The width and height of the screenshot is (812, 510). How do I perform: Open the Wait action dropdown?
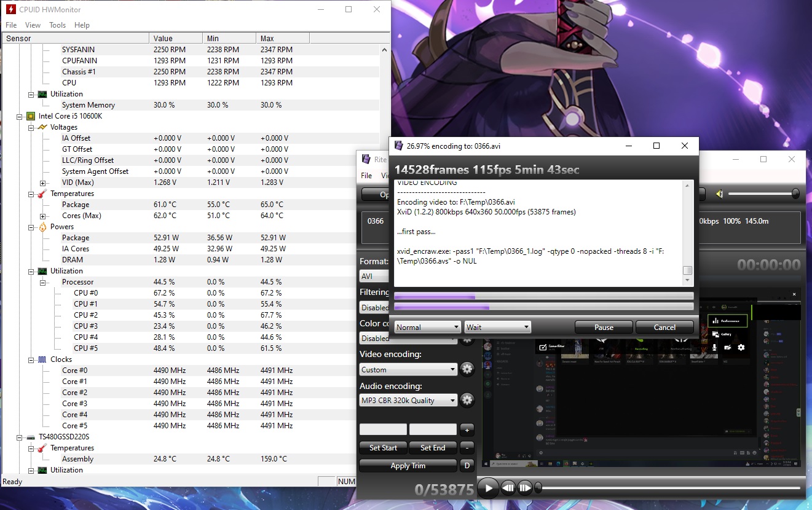tap(497, 328)
